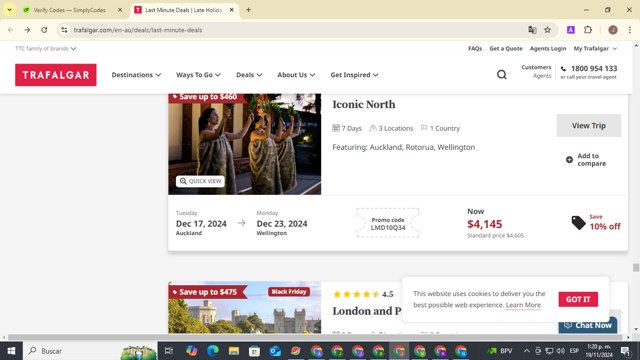640x360 pixels.
Task: Expand the About Us menu
Action: (x=296, y=75)
